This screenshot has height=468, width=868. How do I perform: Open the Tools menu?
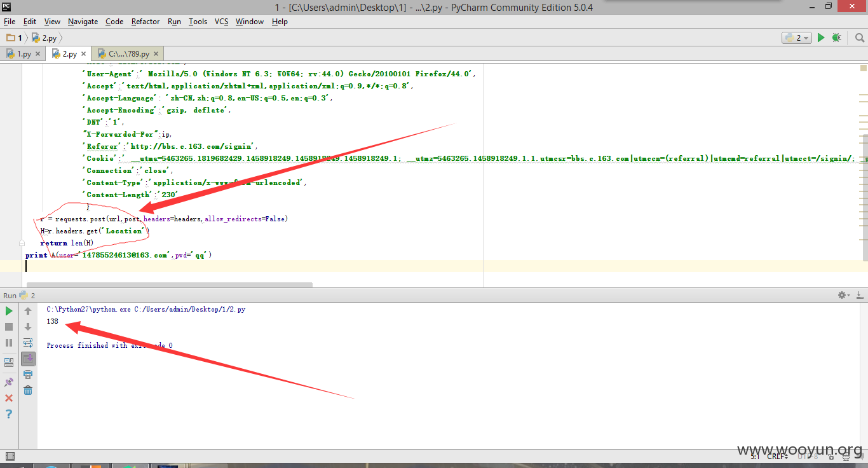click(198, 22)
